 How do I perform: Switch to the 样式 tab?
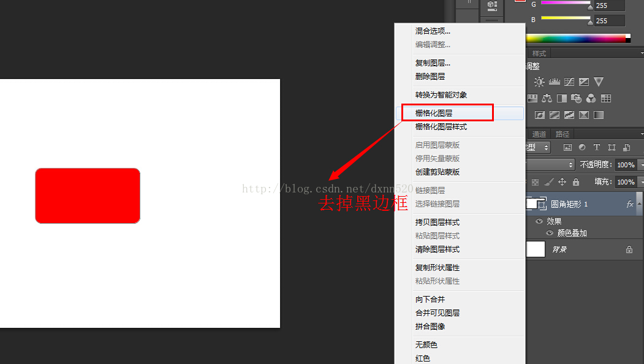pos(539,53)
